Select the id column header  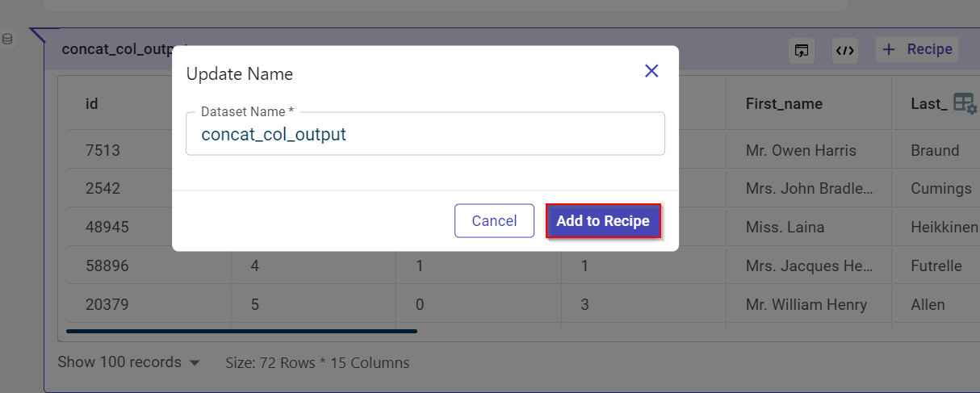pyautogui.click(x=92, y=103)
